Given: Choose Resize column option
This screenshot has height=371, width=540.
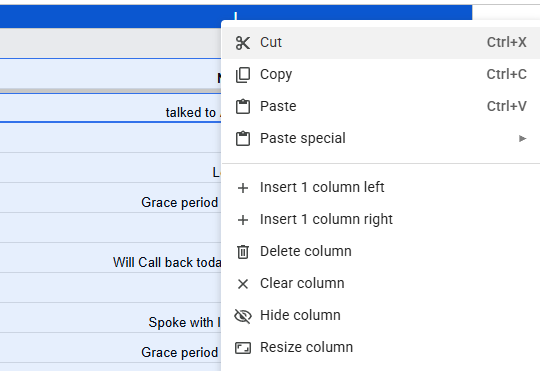Looking at the screenshot, I should click(x=381, y=348).
